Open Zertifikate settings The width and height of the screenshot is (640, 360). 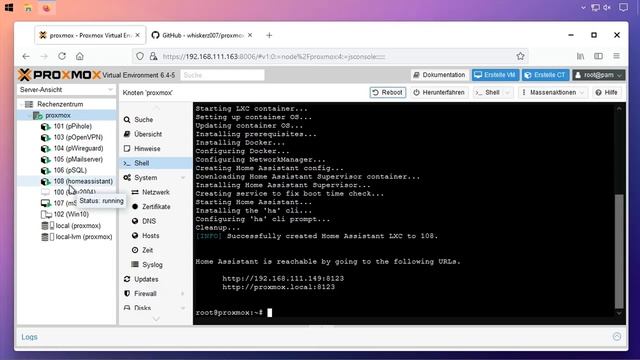coord(156,207)
